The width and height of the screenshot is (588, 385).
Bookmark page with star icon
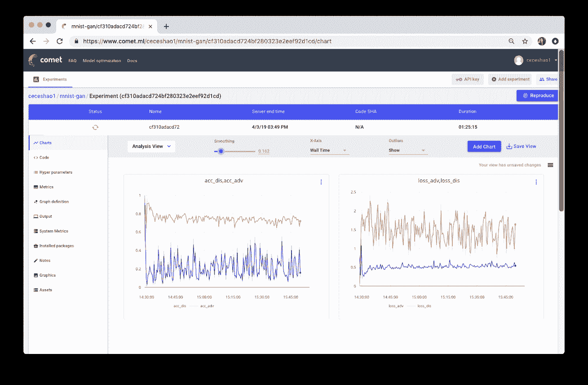525,41
